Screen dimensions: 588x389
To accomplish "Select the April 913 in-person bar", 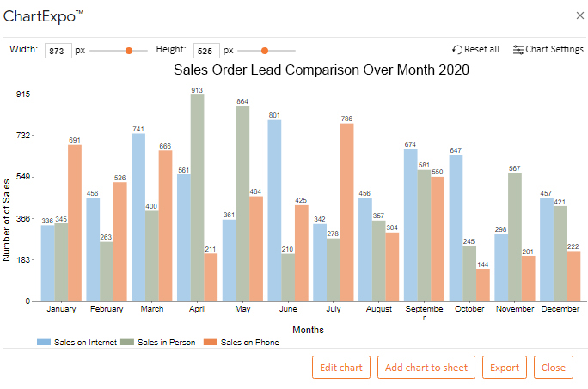I will pyautogui.click(x=197, y=198).
